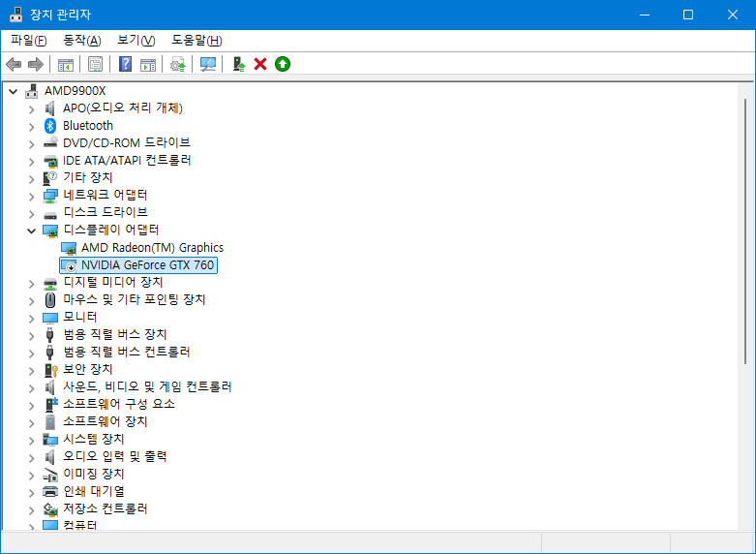Click the 소프트웨어 구성 요소 icon
Viewport: 756px width, 554px height.
51,404
